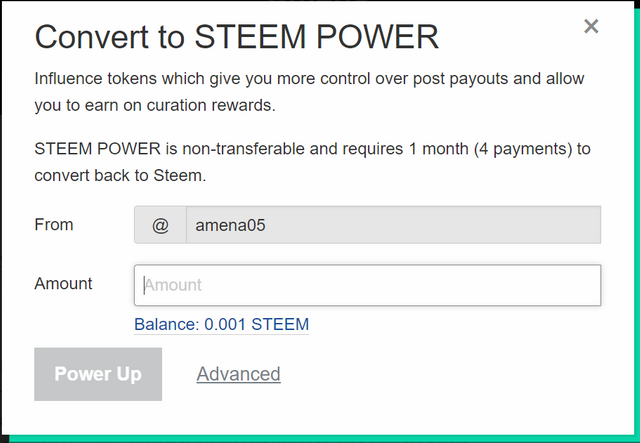Click the From field label

[54, 225]
